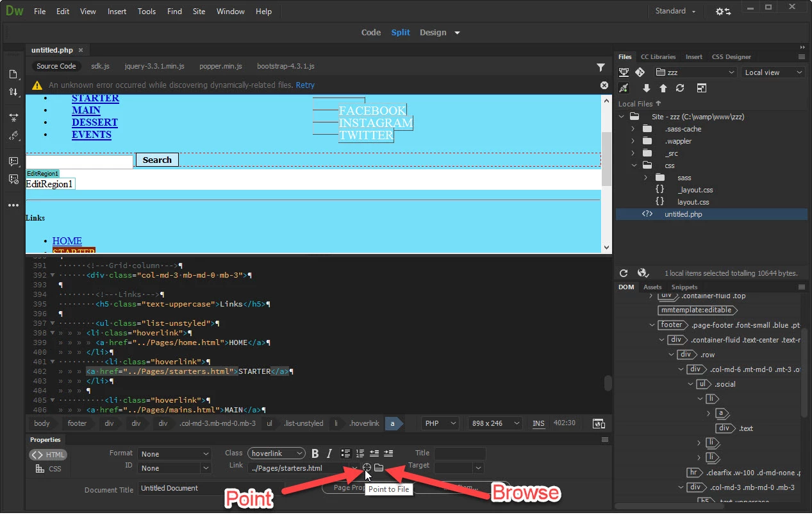This screenshot has width=812, height=515.
Task: Expand the sass folder
Action: [647, 178]
